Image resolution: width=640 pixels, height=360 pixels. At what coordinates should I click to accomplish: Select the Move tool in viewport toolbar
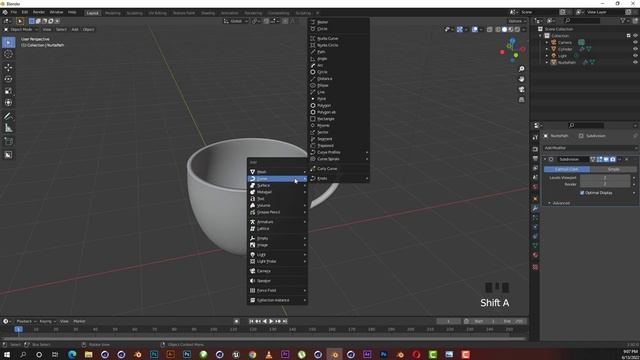click(8, 68)
